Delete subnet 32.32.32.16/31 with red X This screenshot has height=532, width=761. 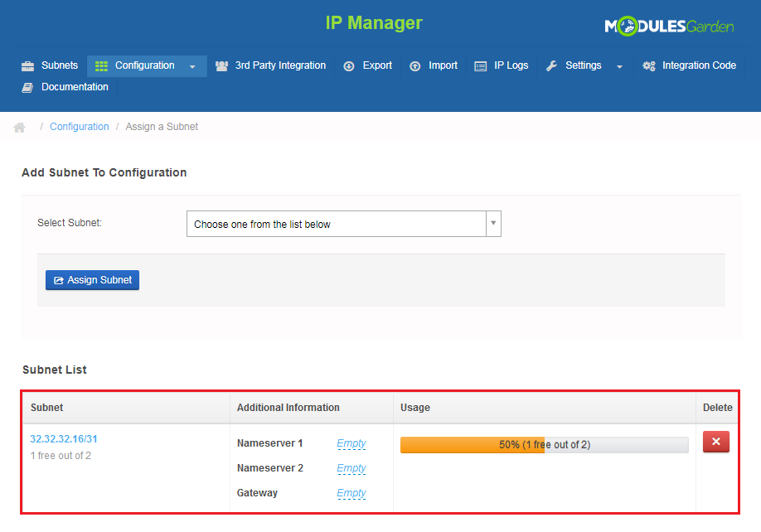point(716,442)
